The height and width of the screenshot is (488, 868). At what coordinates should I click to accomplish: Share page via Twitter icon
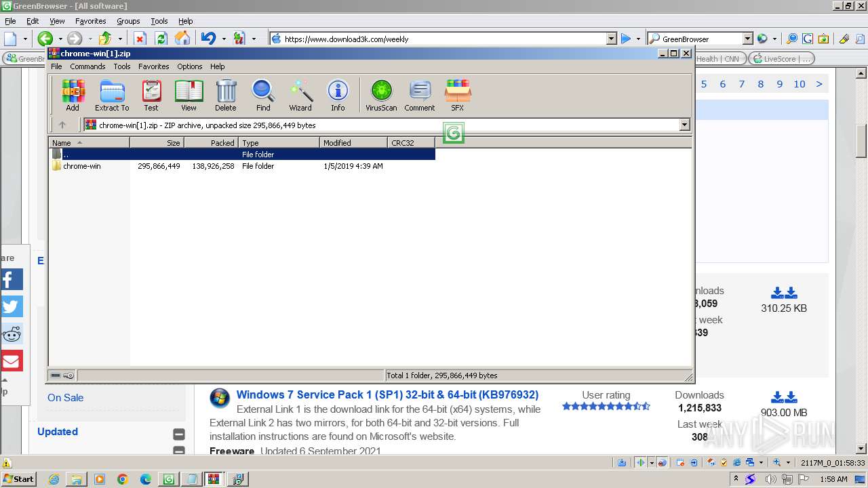pos(12,306)
